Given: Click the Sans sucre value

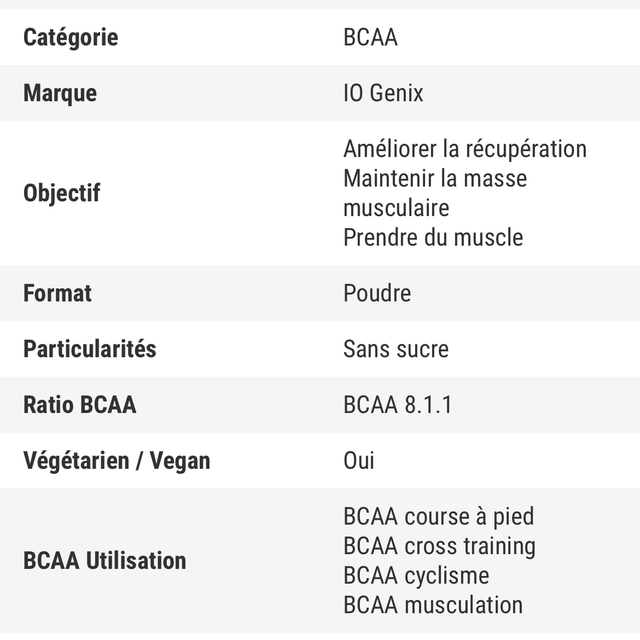Looking at the screenshot, I should tap(396, 349).
